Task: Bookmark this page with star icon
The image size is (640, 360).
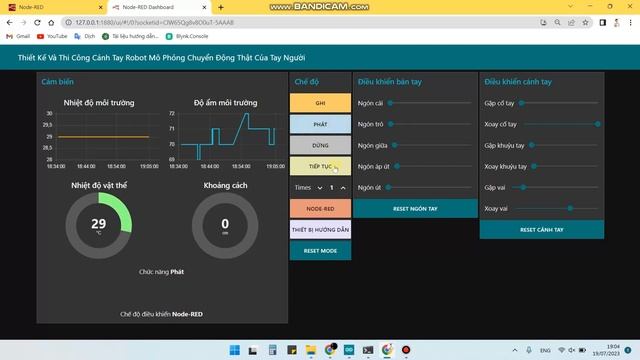Action: pos(585,22)
